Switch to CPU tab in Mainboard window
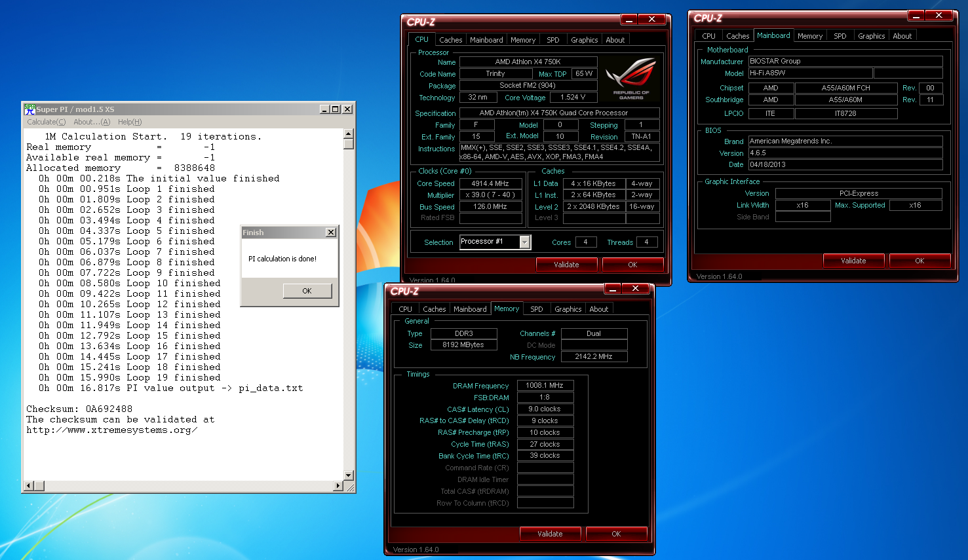 pyautogui.click(x=708, y=36)
